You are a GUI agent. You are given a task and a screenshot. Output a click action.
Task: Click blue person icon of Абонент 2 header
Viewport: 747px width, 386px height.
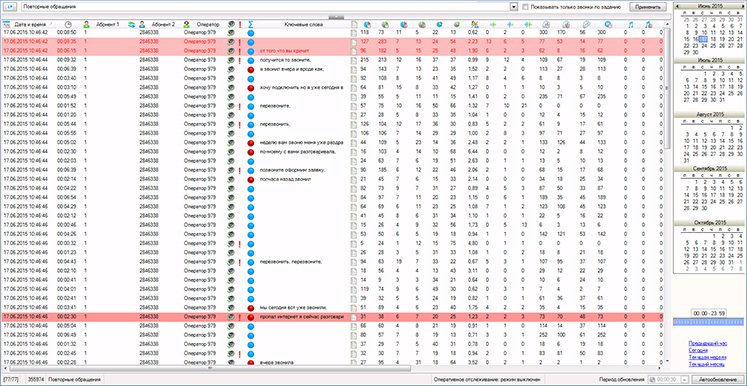(141, 24)
